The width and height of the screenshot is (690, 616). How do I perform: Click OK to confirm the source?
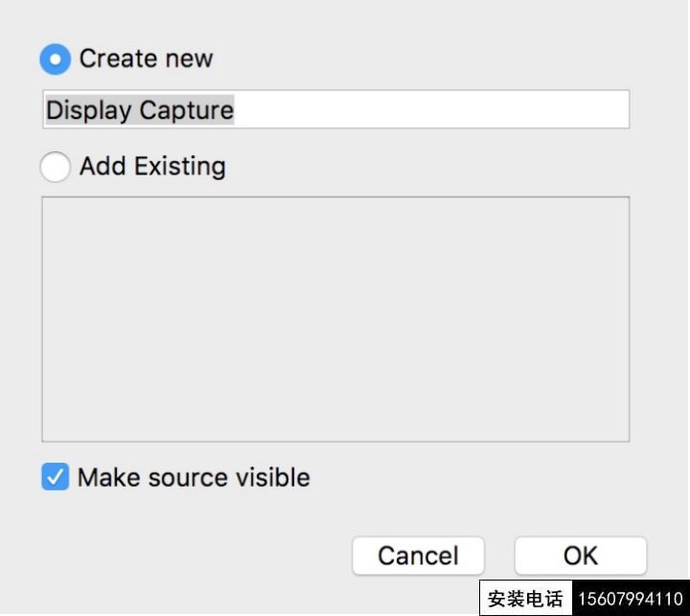tap(581, 556)
